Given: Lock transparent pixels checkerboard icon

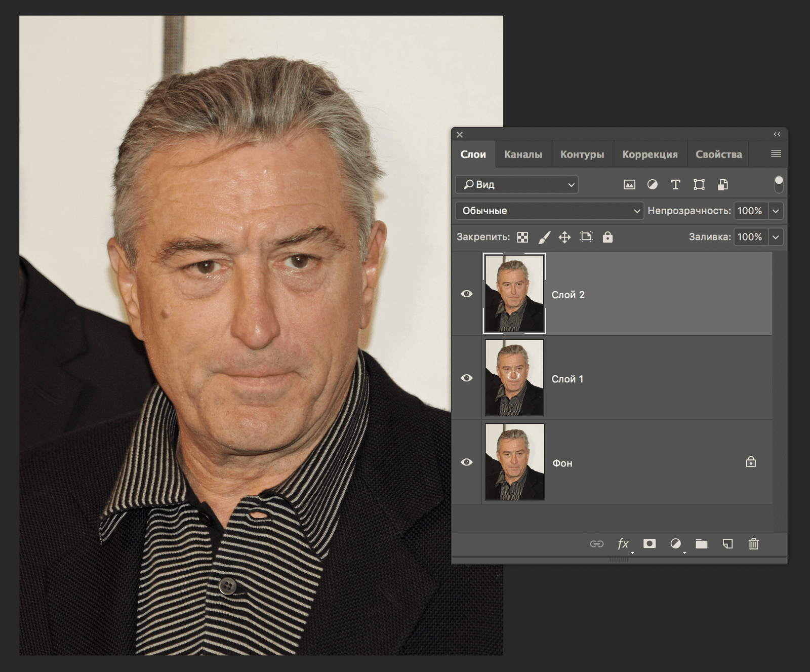Looking at the screenshot, I should [522, 237].
